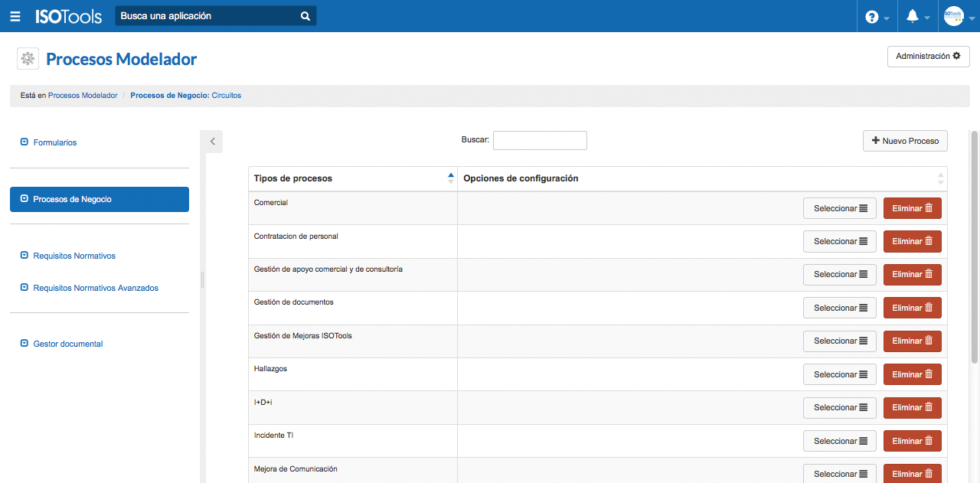Viewport: 980px width, 483px height.
Task: Click the ISOTools logo
Action: coord(68,16)
